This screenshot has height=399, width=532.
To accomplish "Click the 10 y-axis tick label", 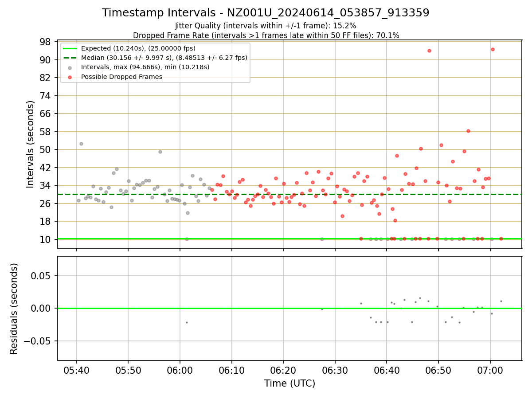I will click(46, 239).
